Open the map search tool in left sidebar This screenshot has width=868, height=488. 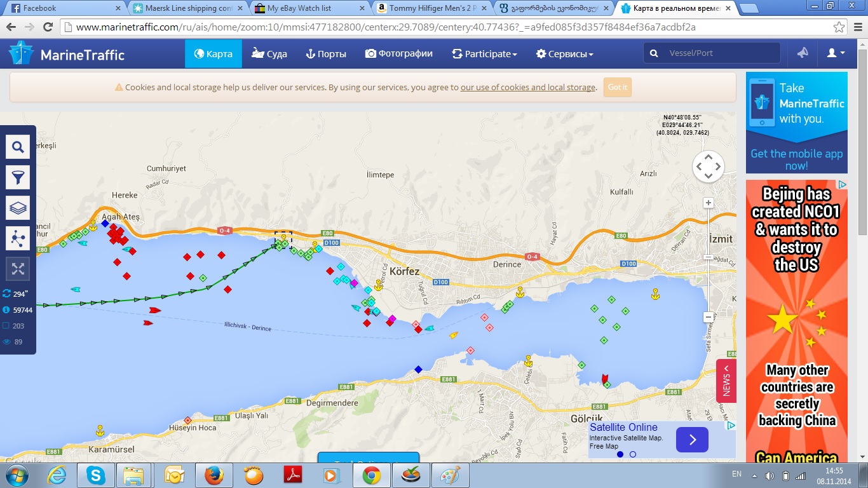(x=18, y=147)
